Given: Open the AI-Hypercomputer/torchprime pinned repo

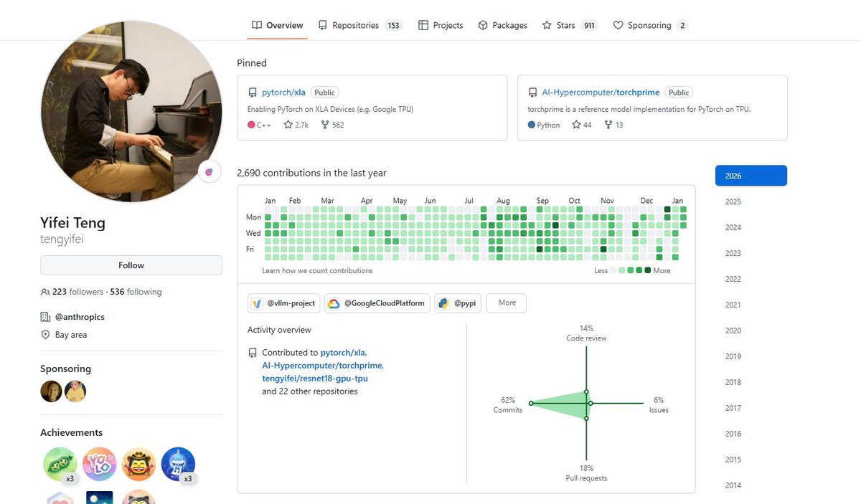Looking at the screenshot, I should (601, 92).
